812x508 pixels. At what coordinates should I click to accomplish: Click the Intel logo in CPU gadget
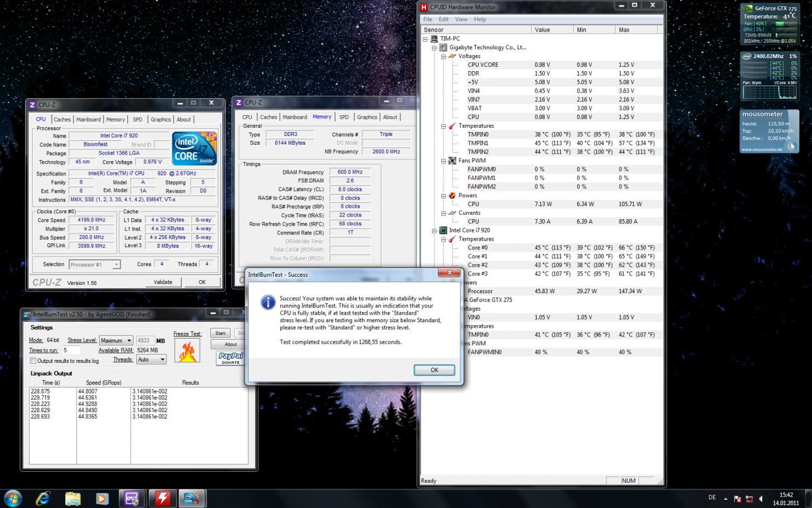click(747, 56)
